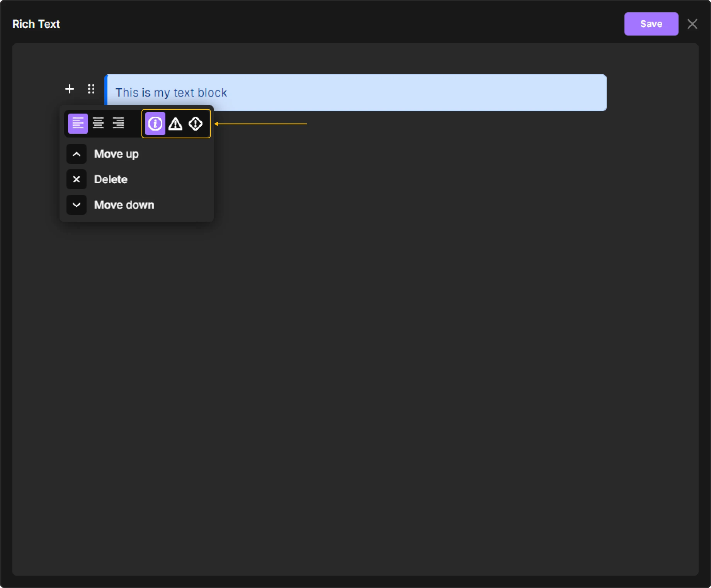Click the plus icon to add a block
The height and width of the screenshot is (588, 711).
click(70, 89)
